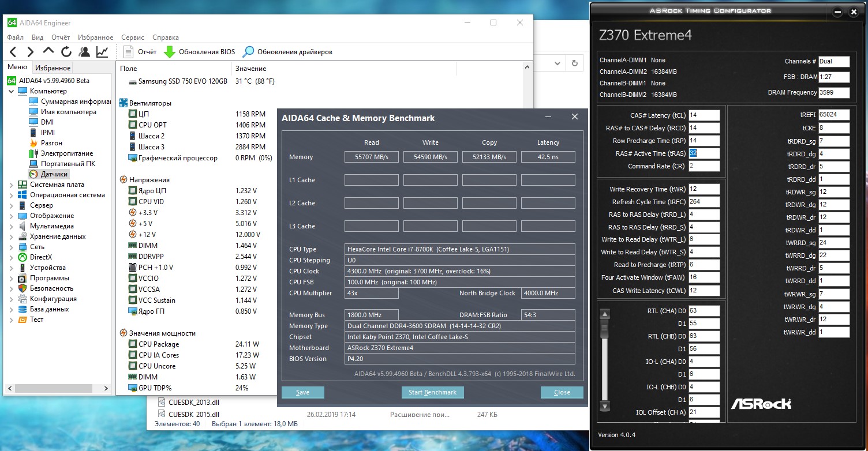Switch to the Избранное sidebar tab
The height and width of the screenshot is (451, 868).
point(53,68)
